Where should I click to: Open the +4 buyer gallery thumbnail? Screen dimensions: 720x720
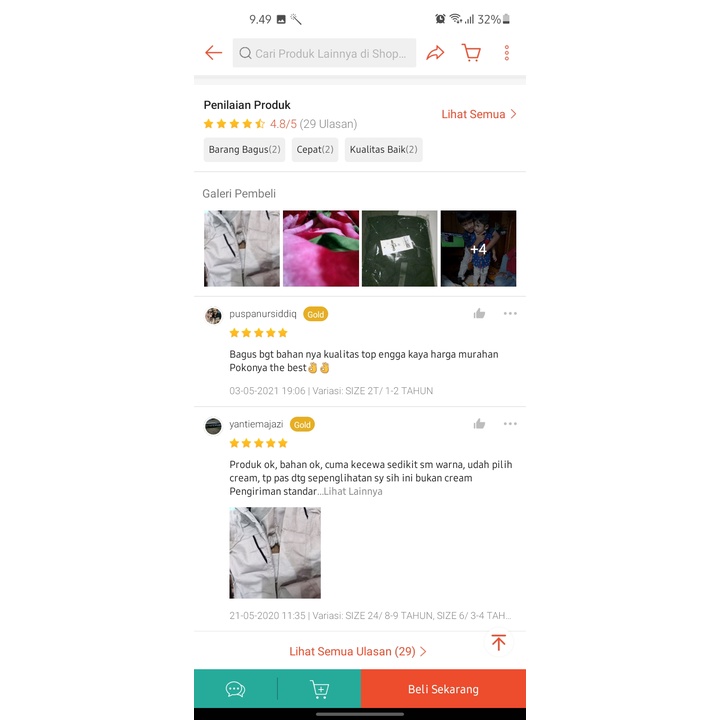point(478,248)
